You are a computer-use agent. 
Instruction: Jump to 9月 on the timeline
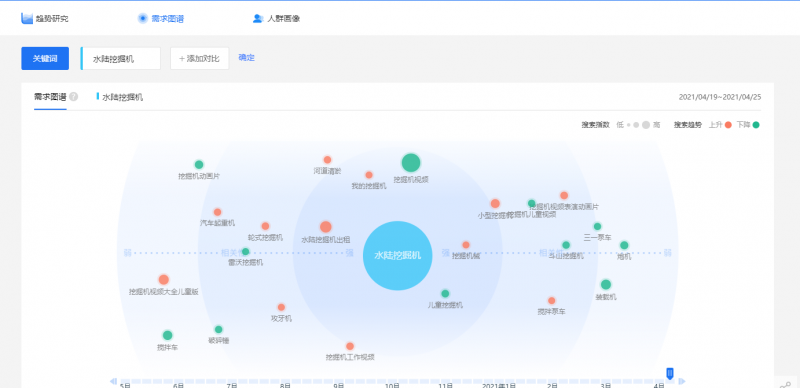point(339,385)
